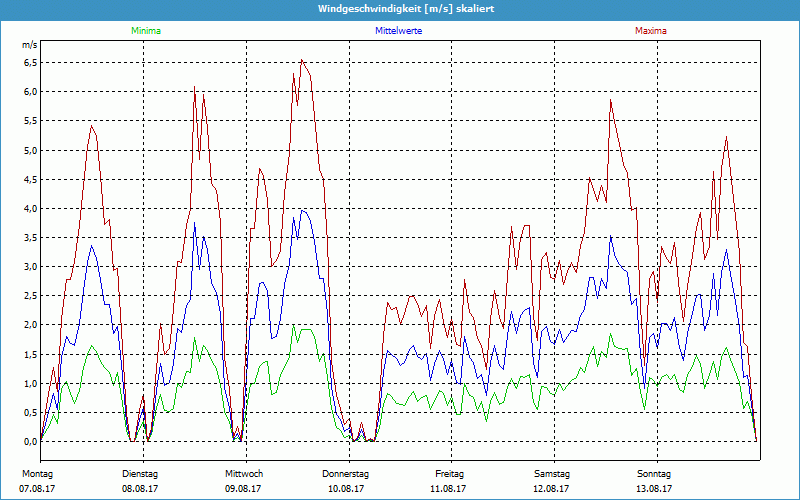Screen dimensions: 800x500
Task: Click the date 09.08.17
Action: click(243, 489)
